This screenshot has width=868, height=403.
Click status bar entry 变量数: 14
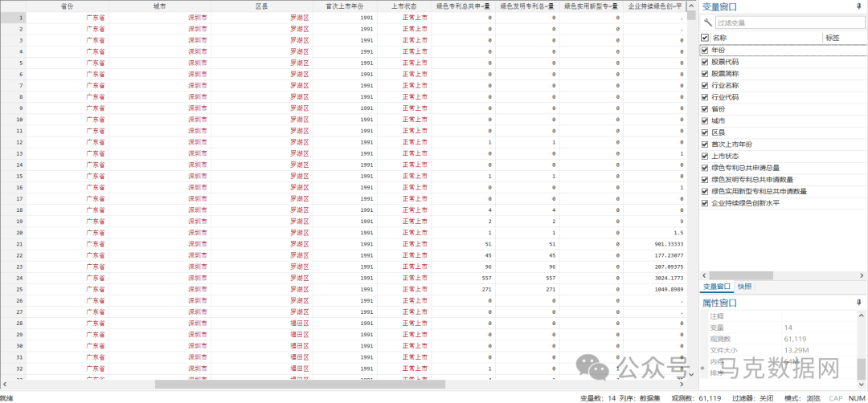click(x=598, y=398)
